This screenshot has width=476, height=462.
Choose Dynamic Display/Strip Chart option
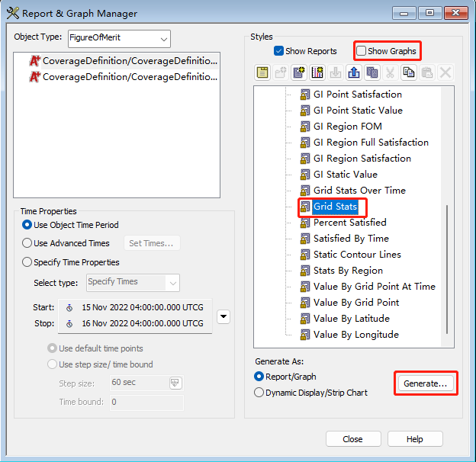pyautogui.click(x=259, y=393)
